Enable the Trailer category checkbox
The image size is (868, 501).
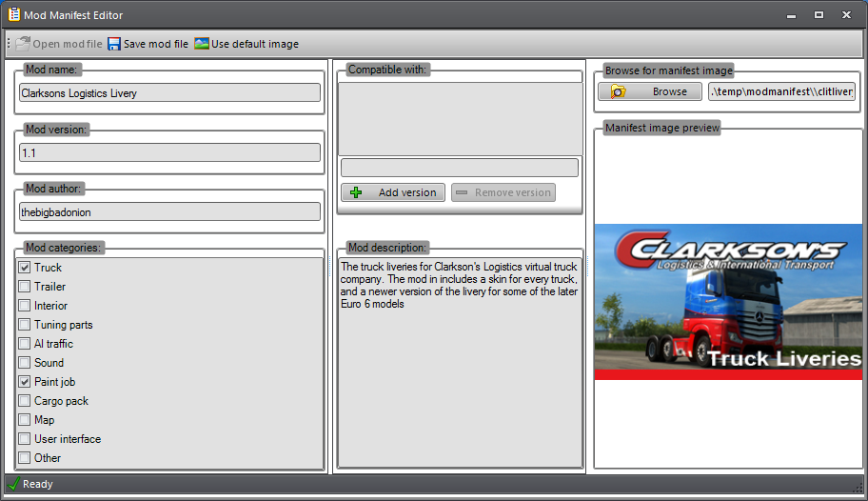[x=25, y=287]
